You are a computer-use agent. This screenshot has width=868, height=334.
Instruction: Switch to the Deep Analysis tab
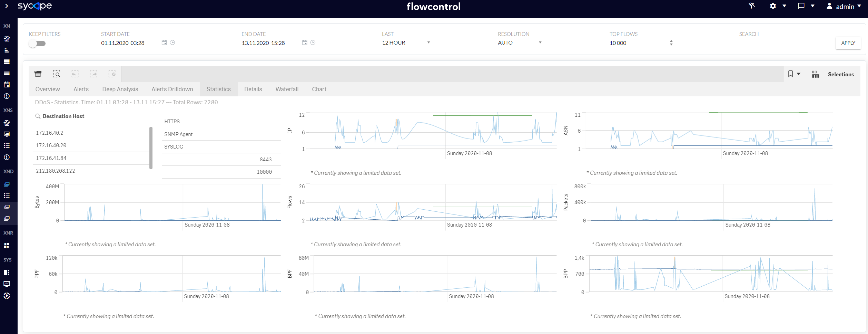pos(120,89)
